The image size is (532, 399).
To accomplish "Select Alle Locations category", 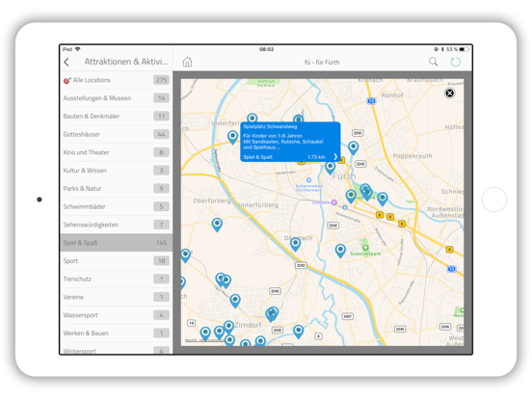I will [117, 80].
